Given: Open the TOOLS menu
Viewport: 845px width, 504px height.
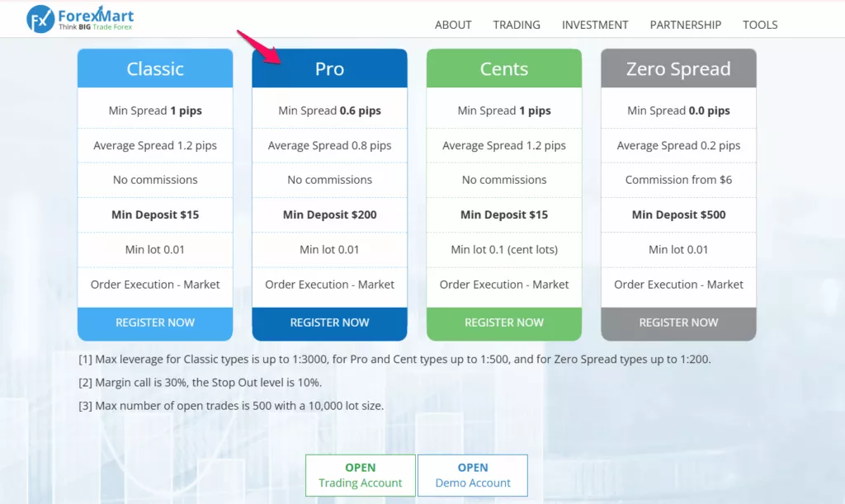Looking at the screenshot, I should tap(760, 25).
